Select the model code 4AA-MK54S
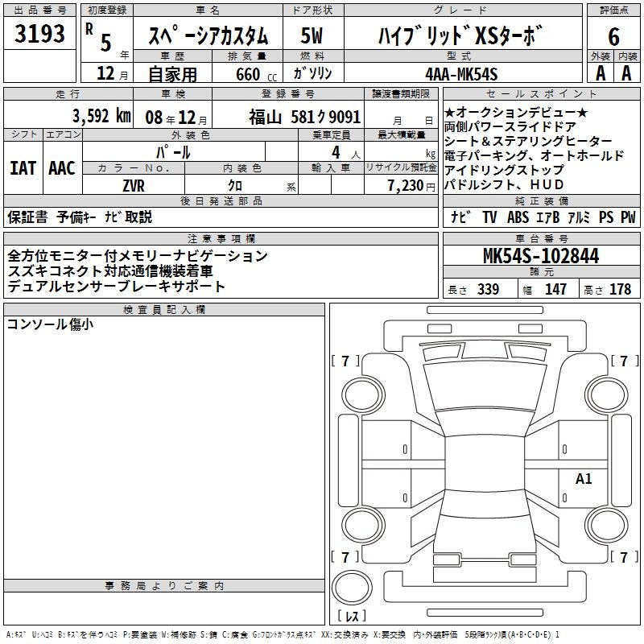 coord(461,74)
